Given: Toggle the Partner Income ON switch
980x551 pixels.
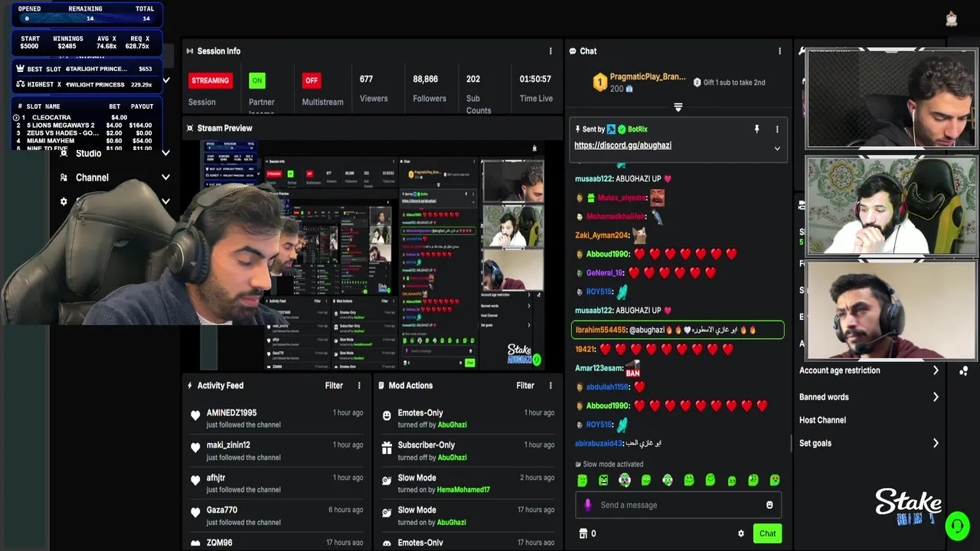Looking at the screenshot, I should (x=257, y=80).
